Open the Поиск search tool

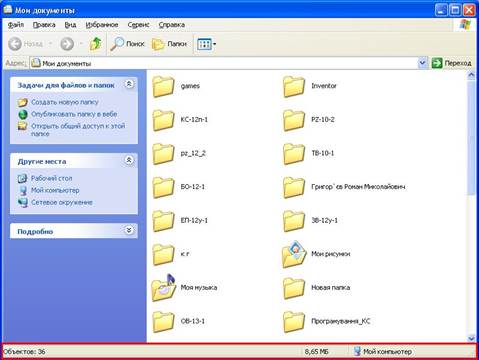127,44
